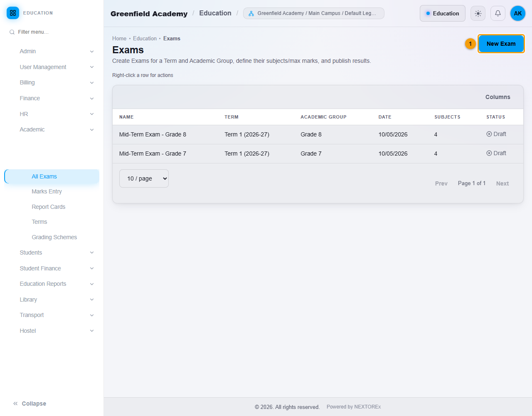Image resolution: width=532 pixels, height=416 pixels.
Task: Click the Filter menu search field
Action: tap(52, 32)
